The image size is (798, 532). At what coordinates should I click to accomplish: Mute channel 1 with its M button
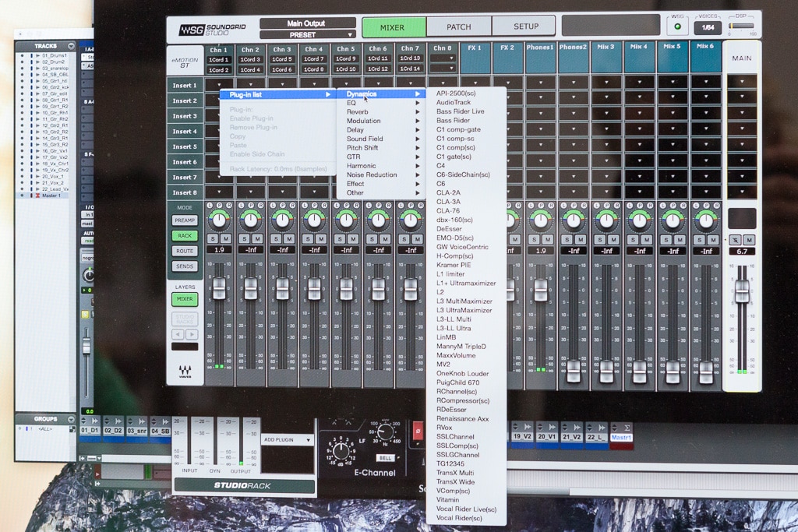(x=226, y=238)
